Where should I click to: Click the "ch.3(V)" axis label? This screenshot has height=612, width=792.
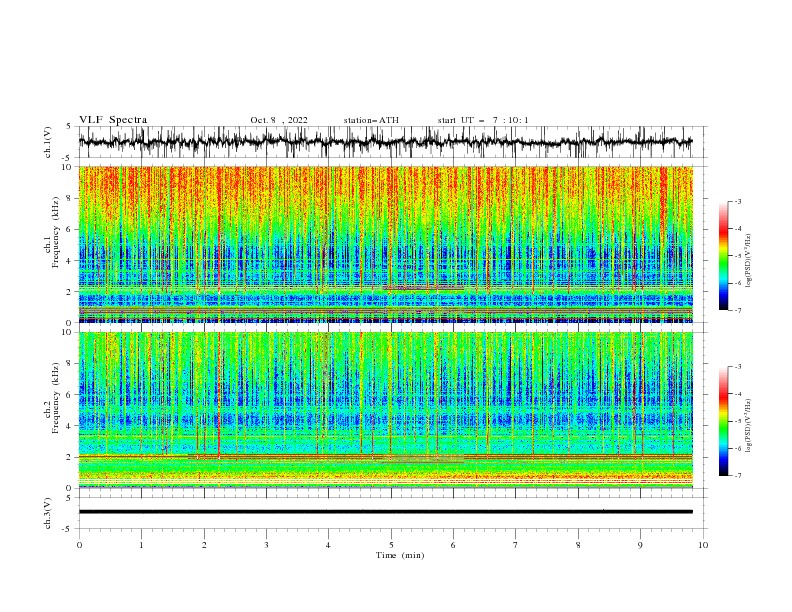48,513
